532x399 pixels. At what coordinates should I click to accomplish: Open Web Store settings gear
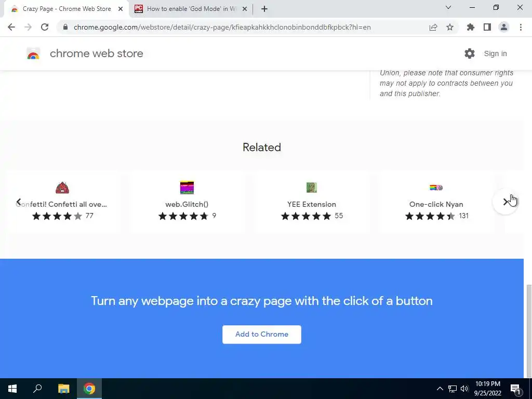[470, 54]
